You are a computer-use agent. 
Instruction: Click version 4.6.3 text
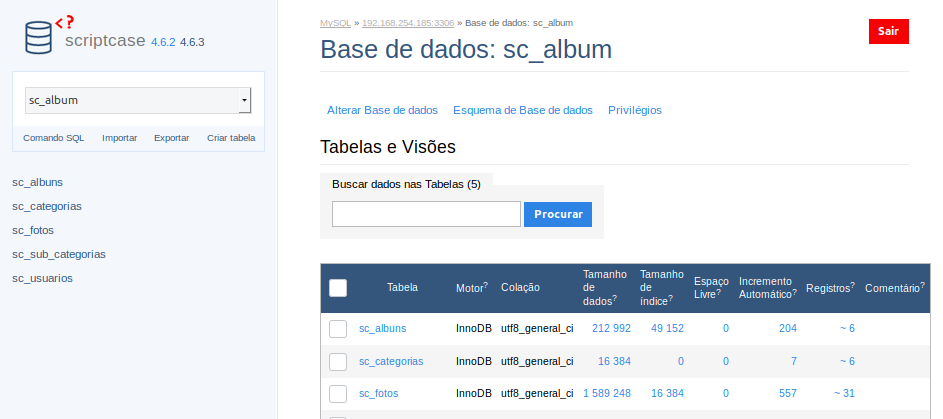(192, 42)
